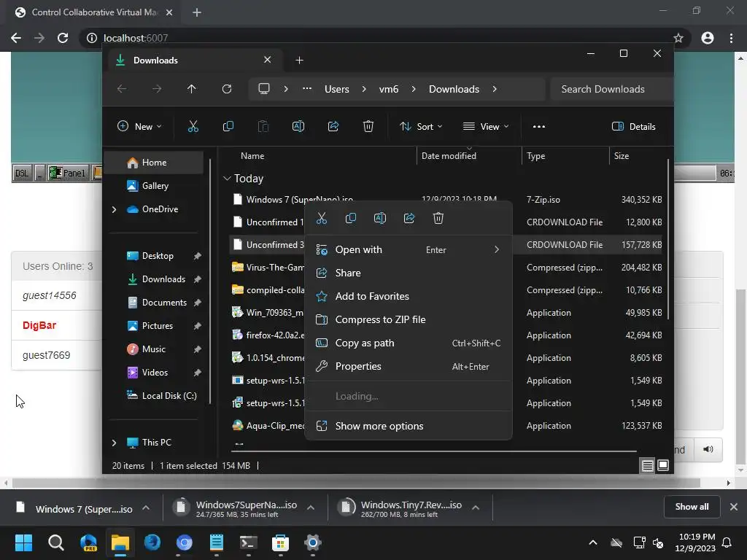Choose Compress to ZIP file
This screenshot has width=747, height=560.
(409, 320)
